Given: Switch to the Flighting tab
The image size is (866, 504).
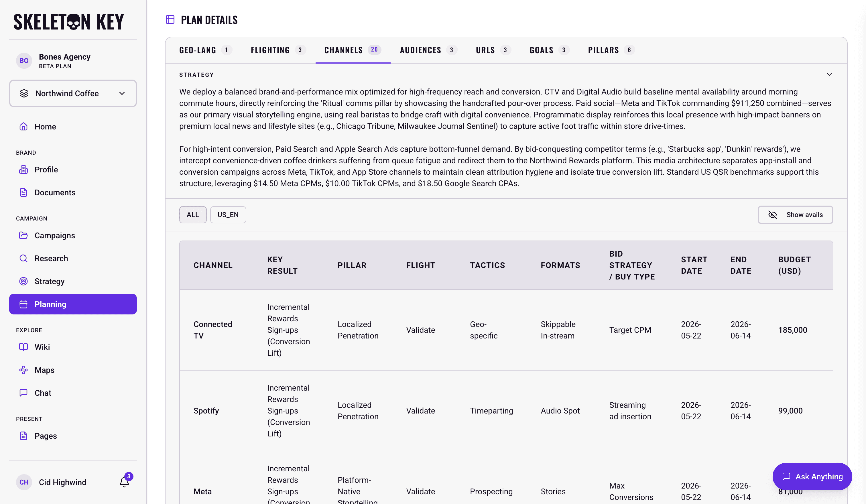Looking at the screenshot, I should [278, 50].
